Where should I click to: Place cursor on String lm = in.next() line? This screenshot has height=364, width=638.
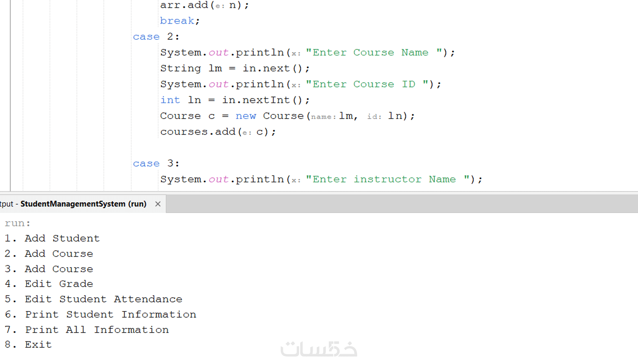coord(235,68)
